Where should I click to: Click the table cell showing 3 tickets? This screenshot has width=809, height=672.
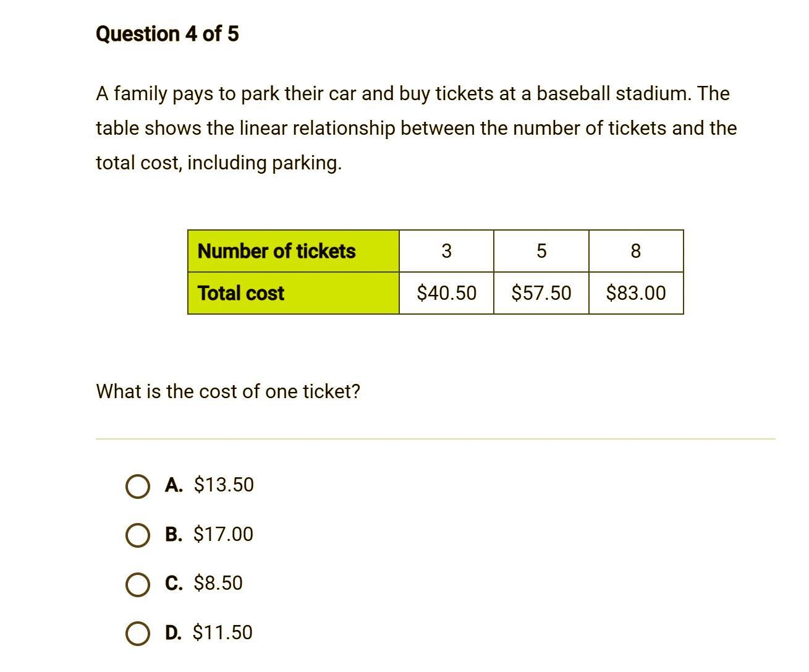pos(446,251)
